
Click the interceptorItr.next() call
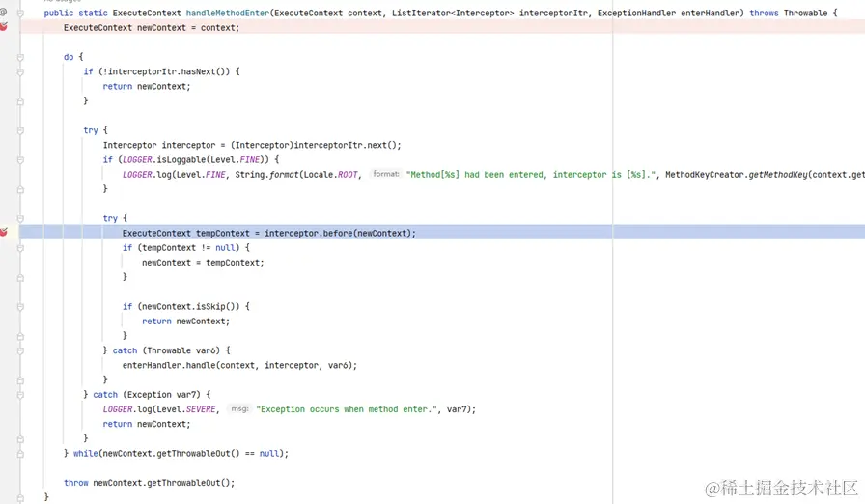[345, 145]
